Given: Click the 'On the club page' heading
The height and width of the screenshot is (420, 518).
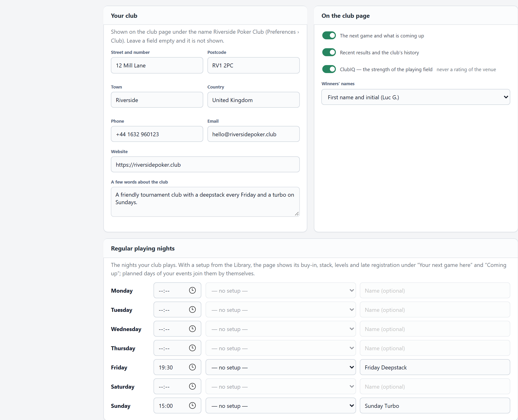Looking at the screenshot, I should (x=345, y=16).
